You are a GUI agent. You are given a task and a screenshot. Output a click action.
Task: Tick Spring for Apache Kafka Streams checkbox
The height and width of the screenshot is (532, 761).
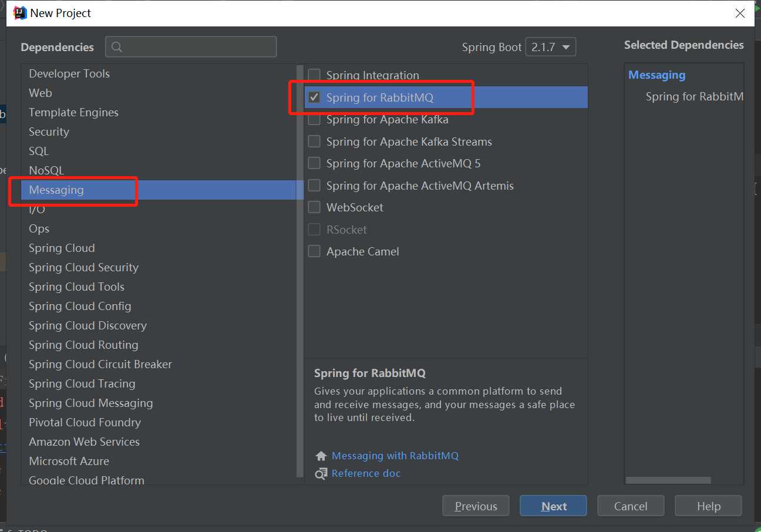point(314,142)
